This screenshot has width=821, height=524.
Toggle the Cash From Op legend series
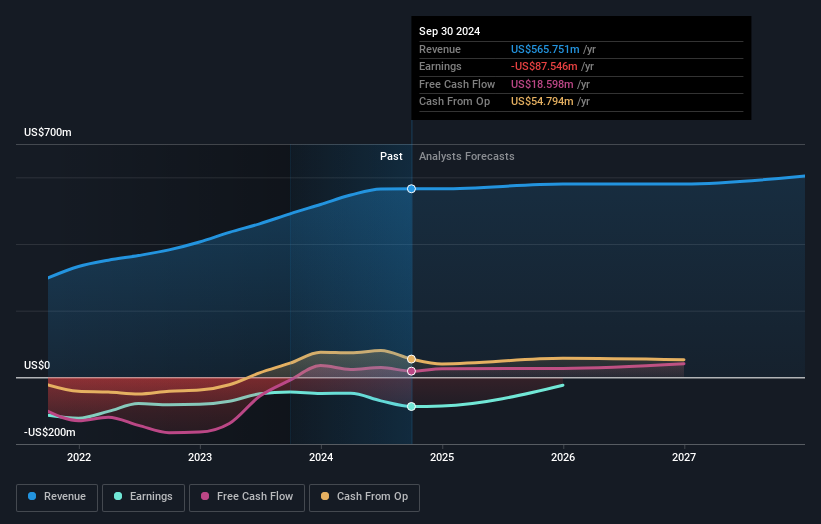pyautogui.click(x=364, y=497)
